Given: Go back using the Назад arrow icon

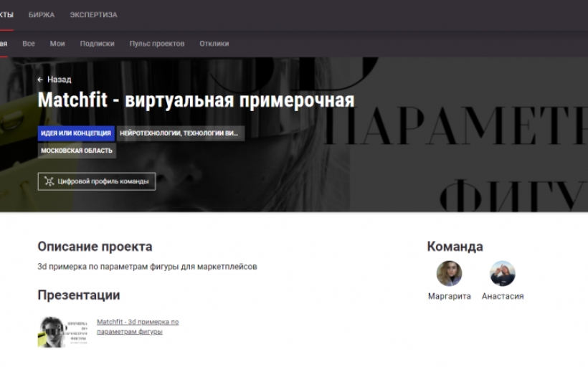Looking at the screenshot, I should click(x=40, y=80).
